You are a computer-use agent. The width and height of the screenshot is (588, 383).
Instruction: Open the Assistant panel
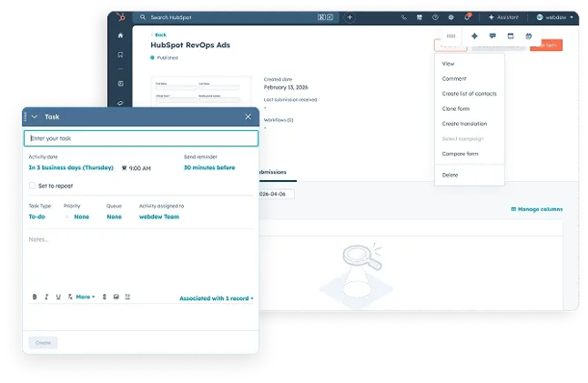pos(503,17)
